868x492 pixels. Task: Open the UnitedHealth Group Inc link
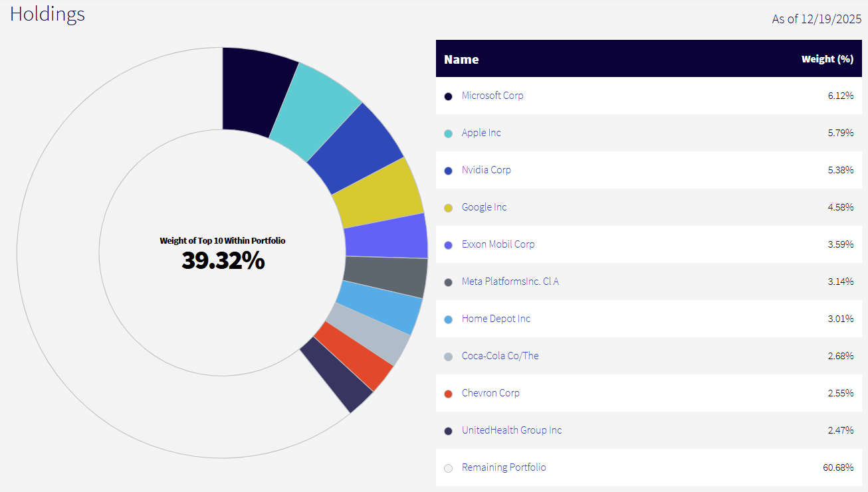tap(512, 430)
